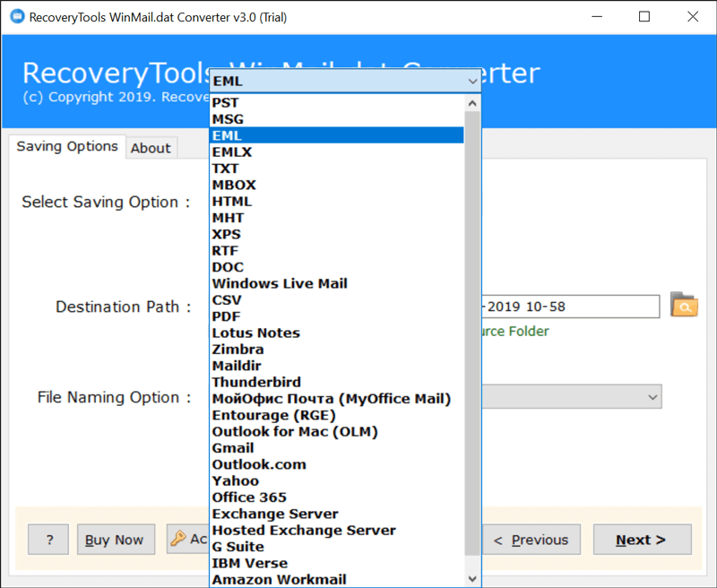Viewport: 717px width, 588px height.
Task: Choose RTF from the dropdown
Action: (x=337, y=251)
